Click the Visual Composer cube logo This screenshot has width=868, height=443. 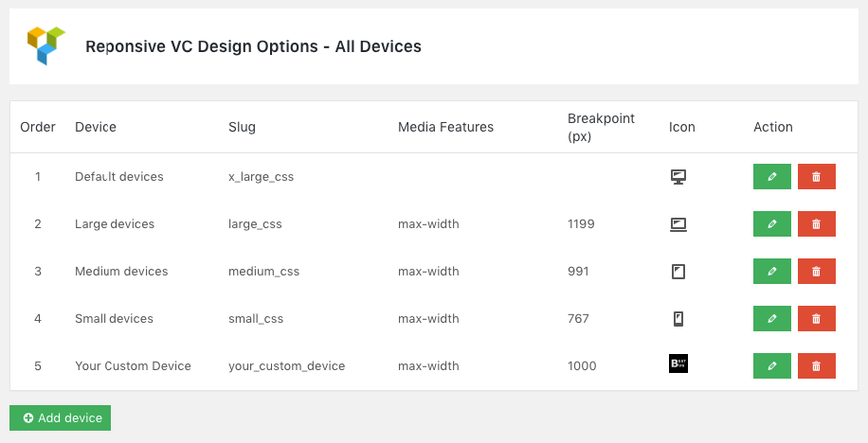pyautogui.click(x=45, y=45)
